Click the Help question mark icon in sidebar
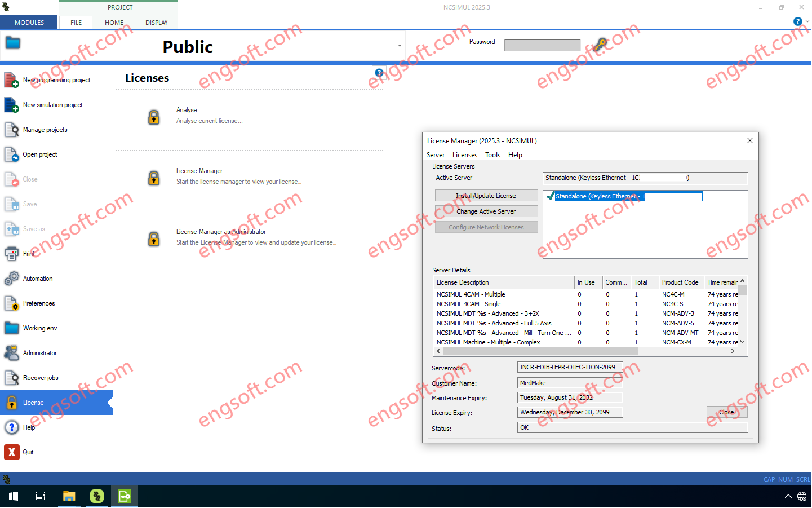 click(x=12, y=427)
